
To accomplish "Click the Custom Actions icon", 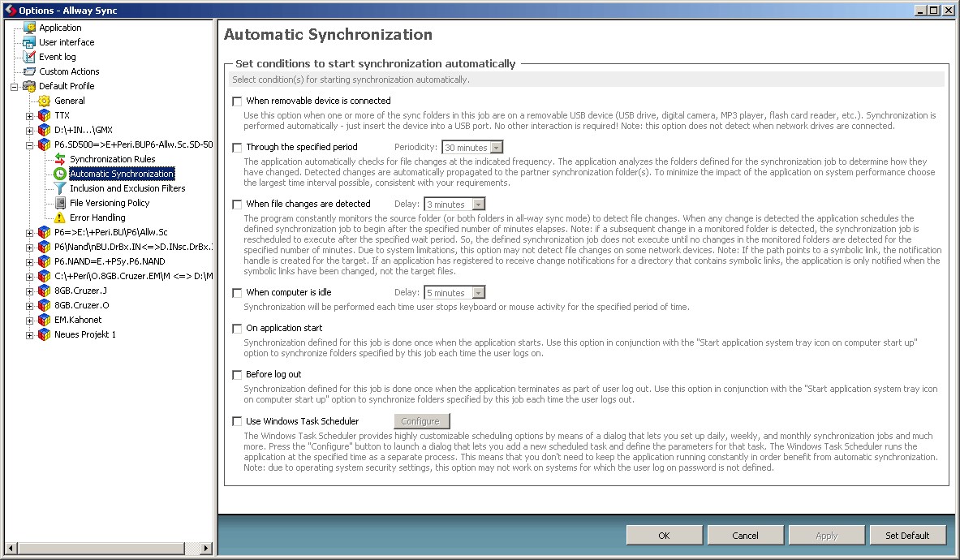I will click(29, 71).
